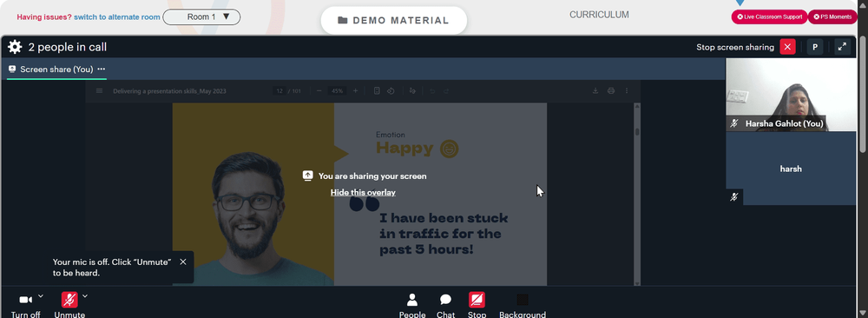868x318 pixels.
Task: Select the Screen share (You) tab
Action: coord(51,70)
